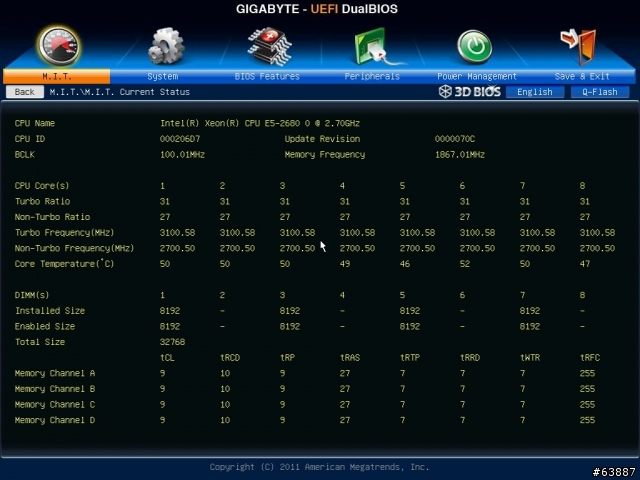Click Memory Channel D tRAS value 27
The height and width of the screenshot is (480, 640).
coord(345,420)
